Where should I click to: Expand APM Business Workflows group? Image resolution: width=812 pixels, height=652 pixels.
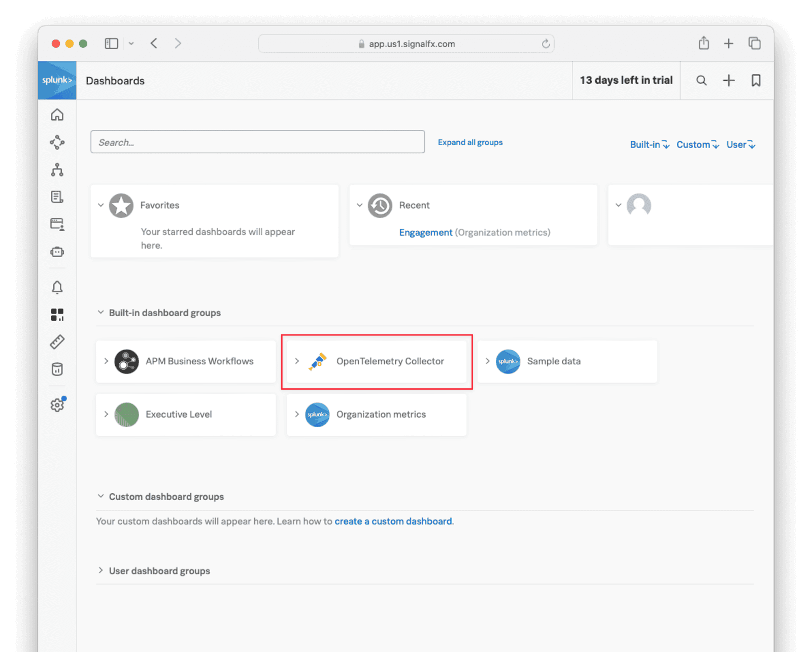point(106,361)
